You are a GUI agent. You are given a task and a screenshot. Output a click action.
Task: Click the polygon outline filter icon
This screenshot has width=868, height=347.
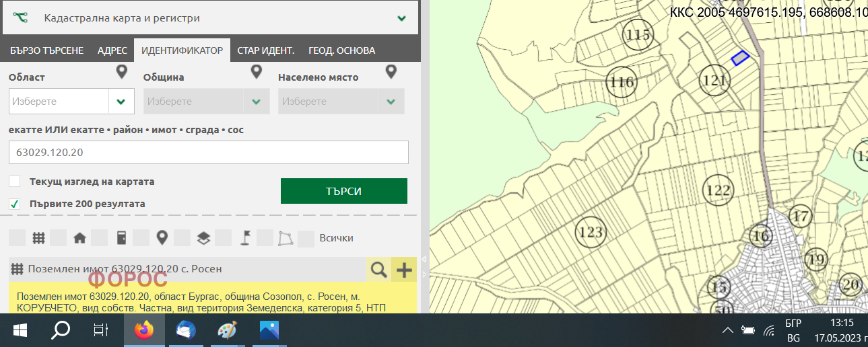coord(286,237)
